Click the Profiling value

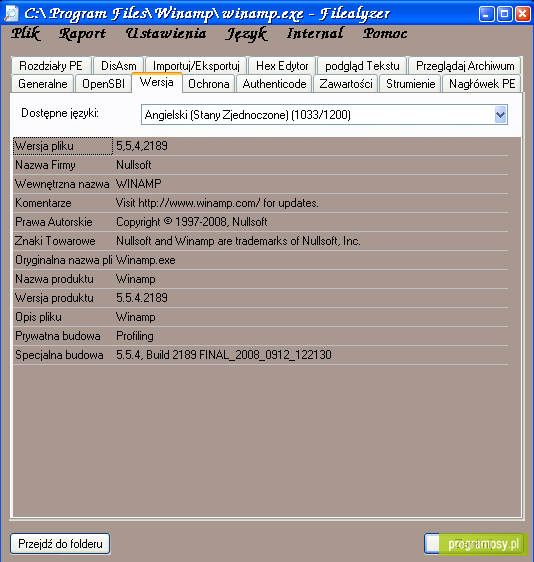point(135,336)
